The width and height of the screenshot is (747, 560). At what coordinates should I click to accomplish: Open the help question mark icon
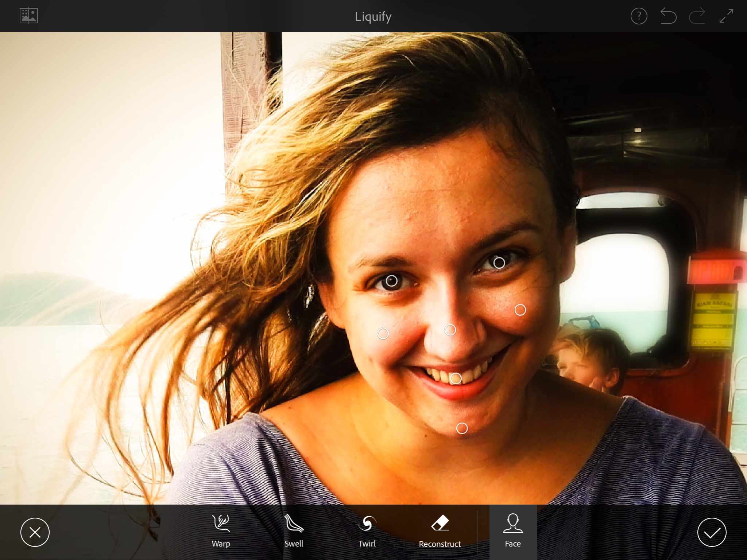tap(639, 16)
